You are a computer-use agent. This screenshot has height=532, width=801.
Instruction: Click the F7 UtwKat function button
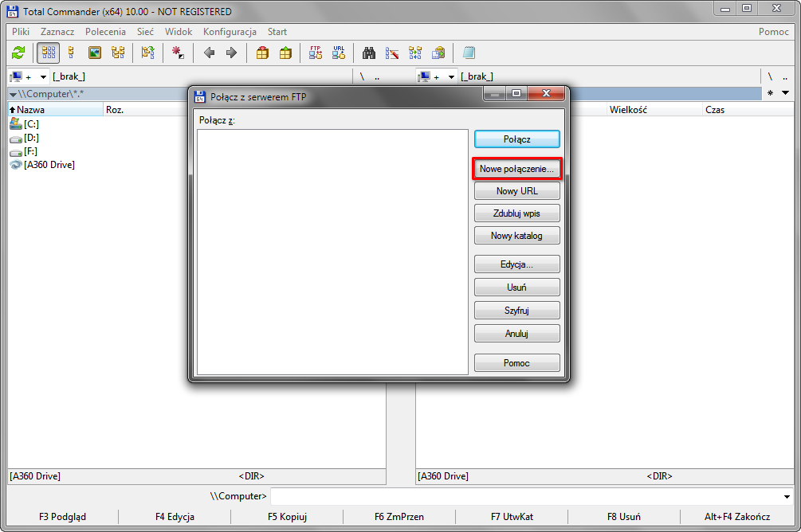coord(512,517)
